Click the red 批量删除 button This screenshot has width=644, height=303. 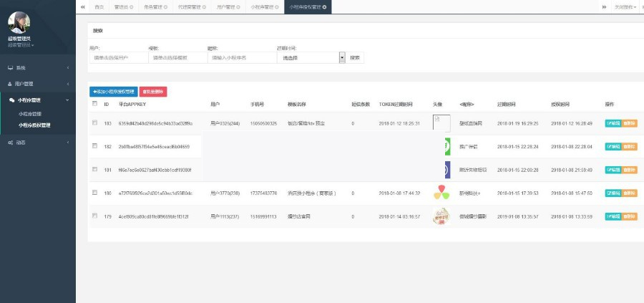pos(152,92)
